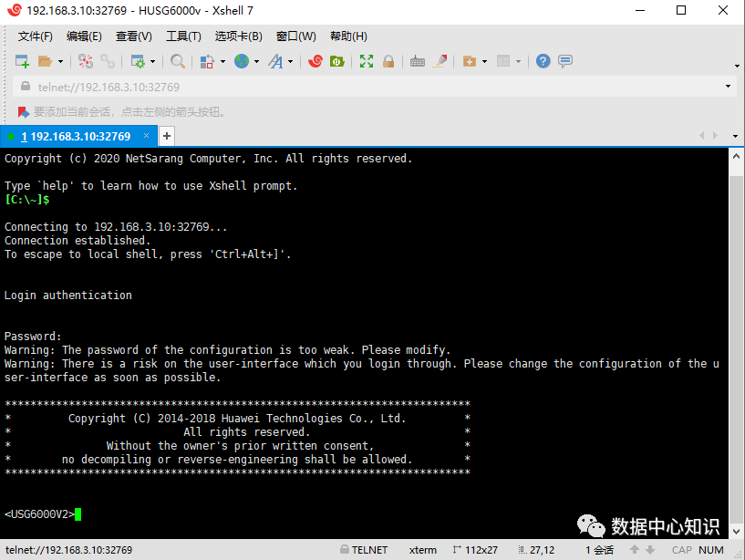This screenshot has height=560, width=745.
Task: Click the add-session bookmark arrow icon
Action: 24,112
